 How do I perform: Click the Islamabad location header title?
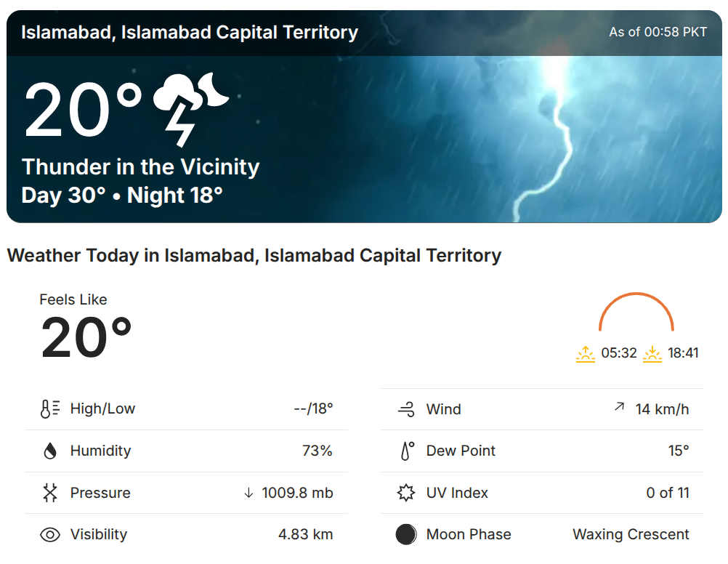pos(190,33)
